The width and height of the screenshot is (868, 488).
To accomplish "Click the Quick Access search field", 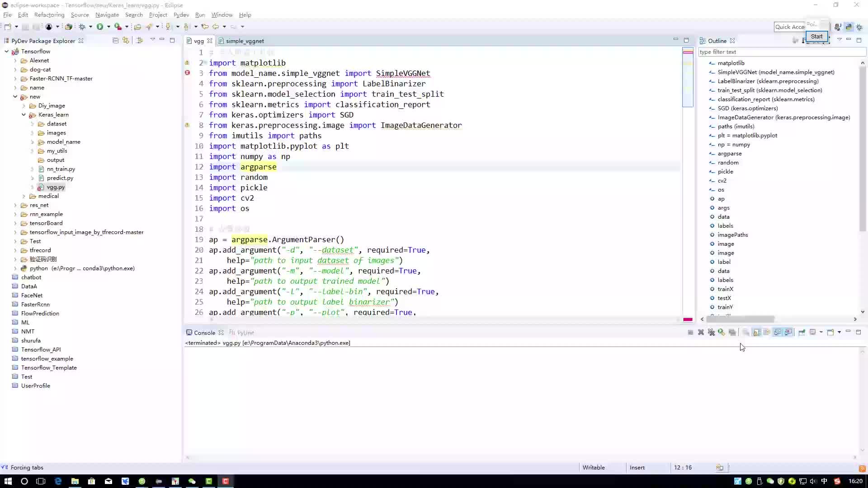I will [790, 27].
